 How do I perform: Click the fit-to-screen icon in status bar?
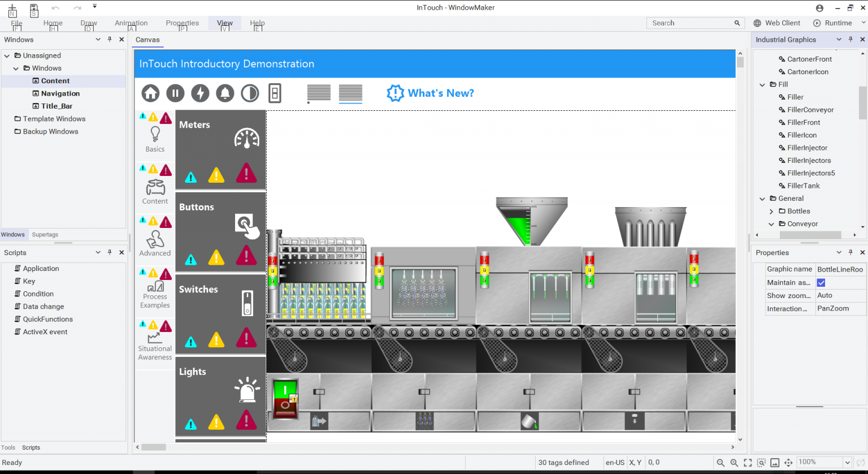tap(748, 463)
